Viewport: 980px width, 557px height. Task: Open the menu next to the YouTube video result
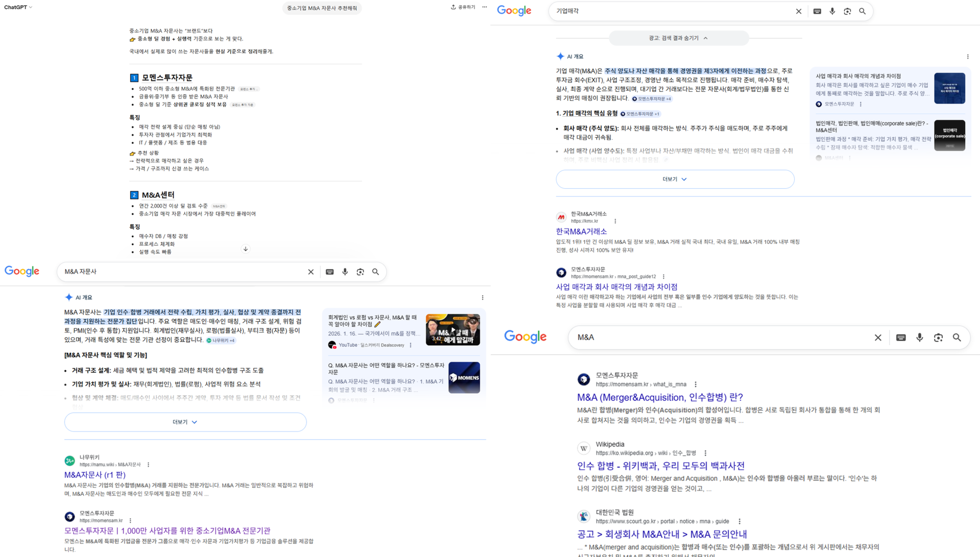411,345
